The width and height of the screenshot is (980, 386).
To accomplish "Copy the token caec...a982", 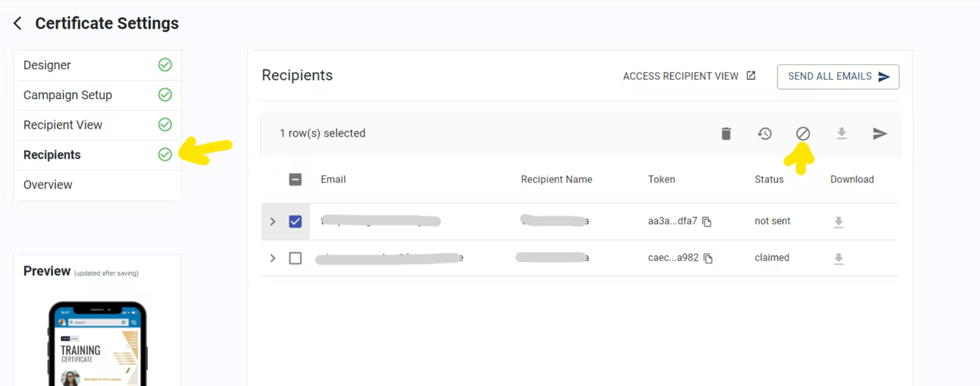I will 707,258.
